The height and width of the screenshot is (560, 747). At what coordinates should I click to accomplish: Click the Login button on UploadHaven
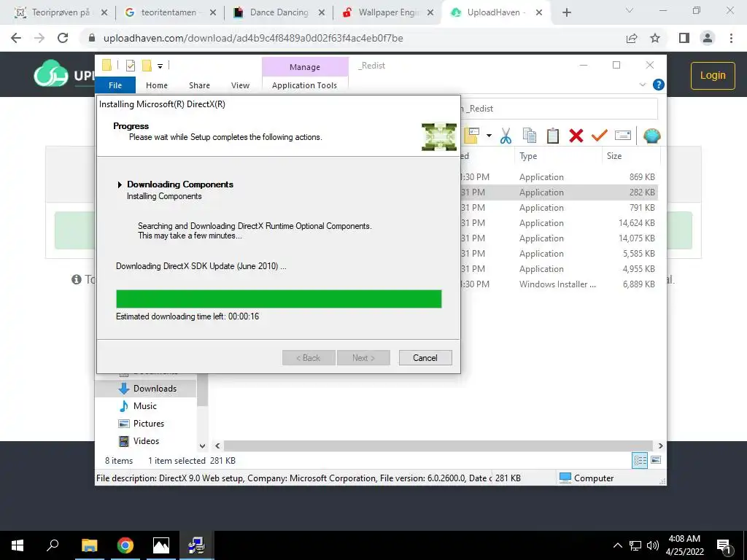click(713, 75)
